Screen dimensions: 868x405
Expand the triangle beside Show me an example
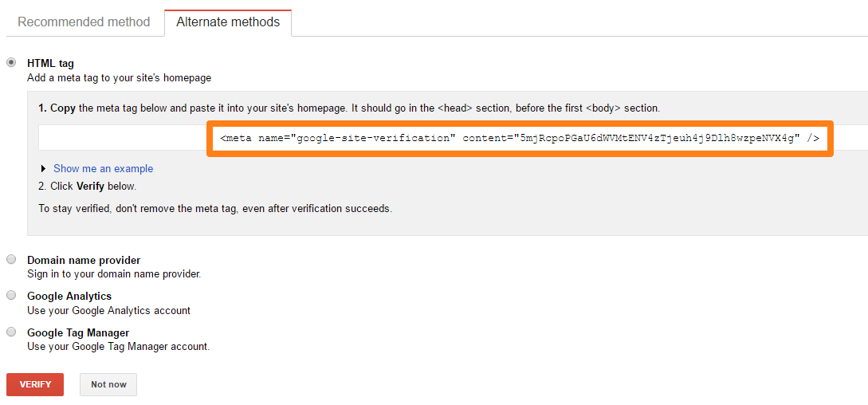tap(43, 169)
